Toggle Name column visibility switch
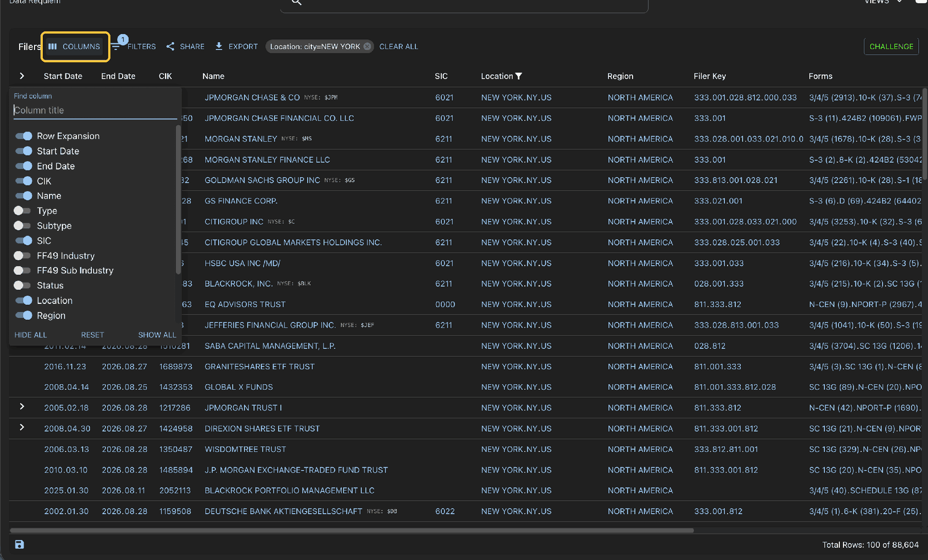 click(24, 196)
